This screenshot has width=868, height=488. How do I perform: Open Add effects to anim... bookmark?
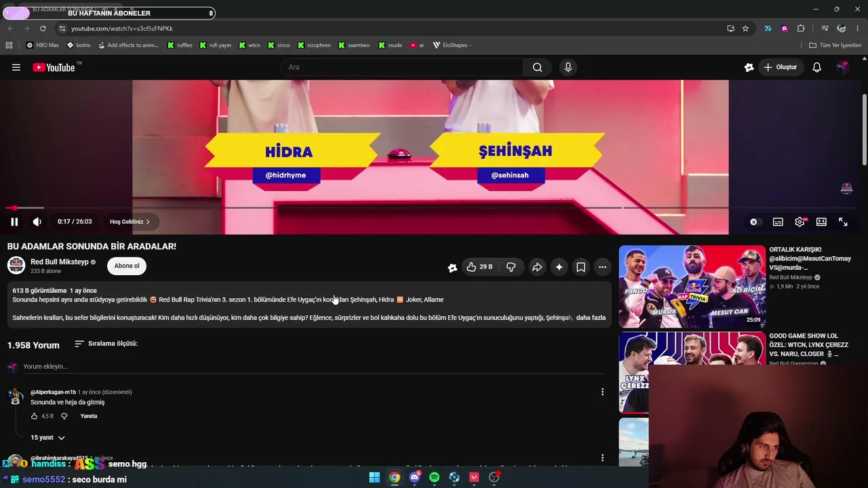pyautogui.click(x=128, y=45)
